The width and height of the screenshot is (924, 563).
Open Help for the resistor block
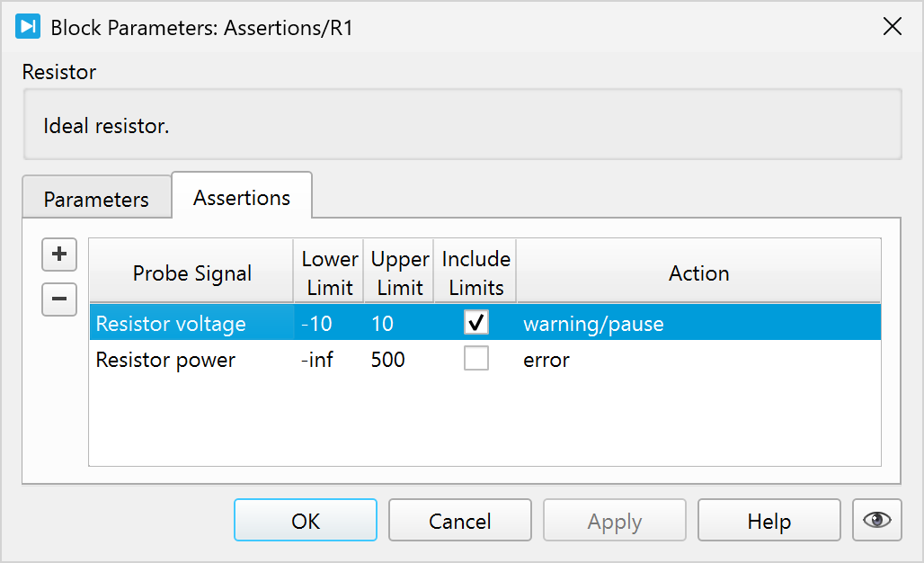(x=769, y=522)
